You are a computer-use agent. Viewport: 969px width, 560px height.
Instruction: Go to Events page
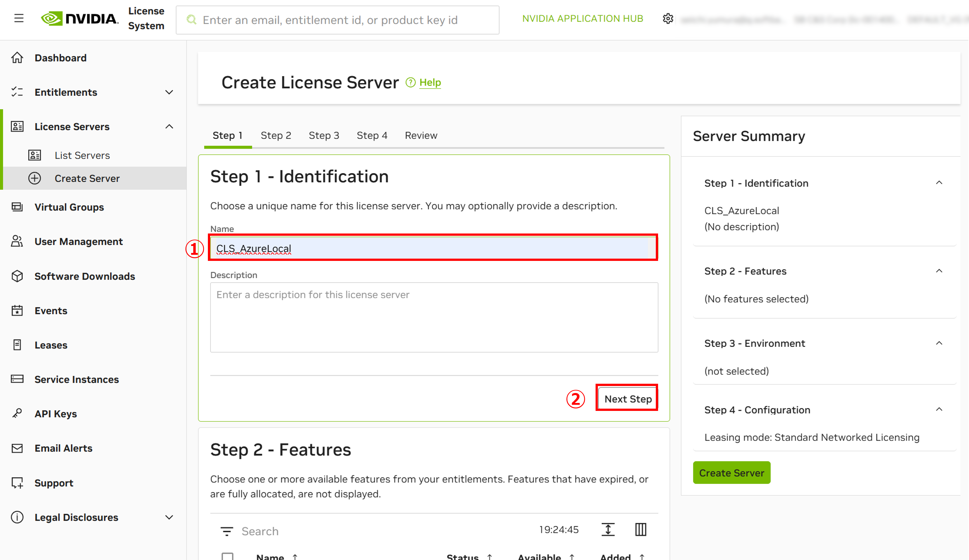pyautogui.click(x=51, y=310)
